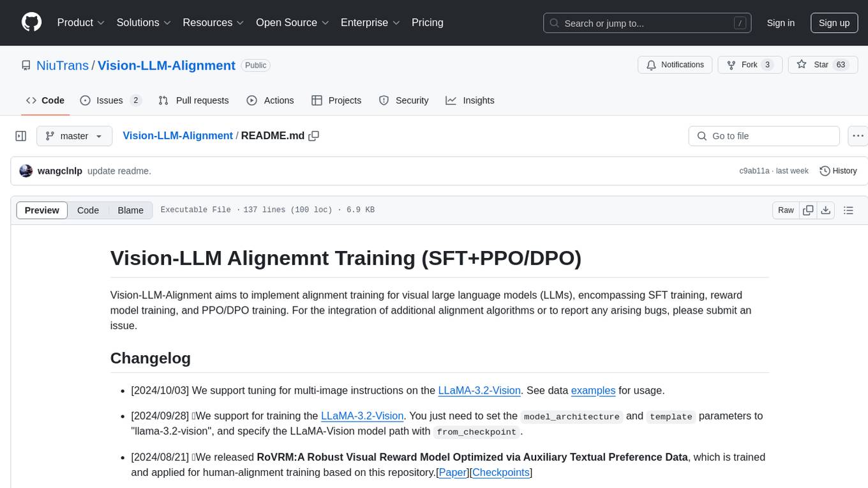Open the LLaMA-3.2-Vision link in the 2024/09/28 entry
868x488 pixels.
point(362,416)
